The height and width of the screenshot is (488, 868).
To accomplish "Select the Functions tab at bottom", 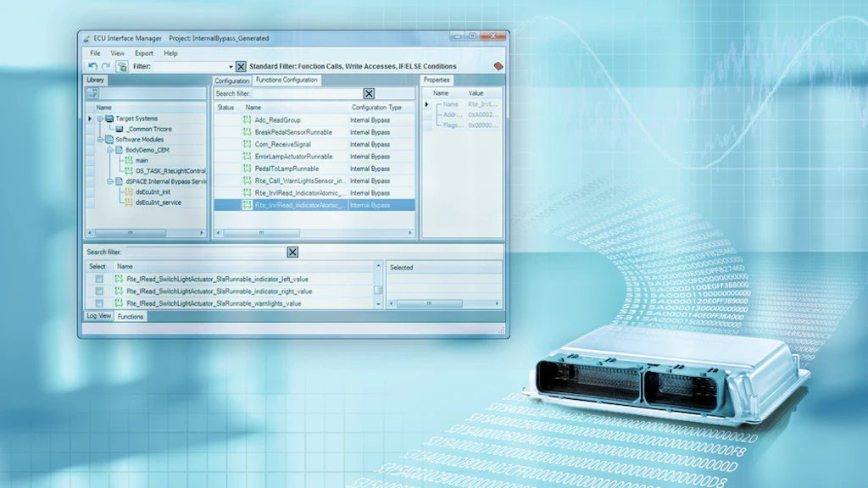I will coord(130,317).
